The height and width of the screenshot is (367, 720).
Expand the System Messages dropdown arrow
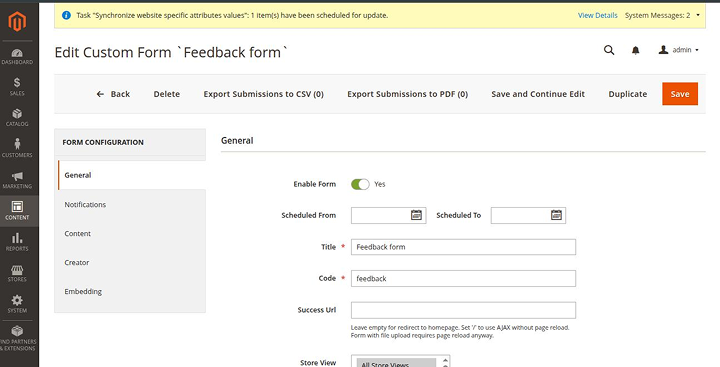click(698, 15)
